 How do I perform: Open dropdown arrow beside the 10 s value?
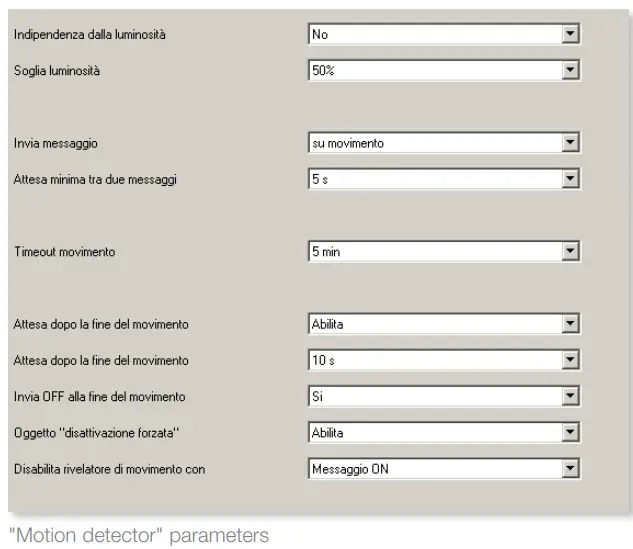[570, 360]
